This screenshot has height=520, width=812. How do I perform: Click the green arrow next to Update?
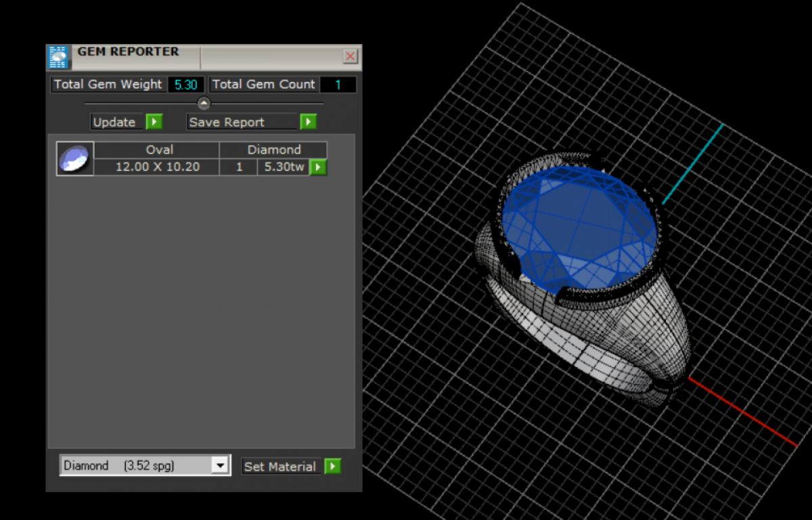(154, 122)
